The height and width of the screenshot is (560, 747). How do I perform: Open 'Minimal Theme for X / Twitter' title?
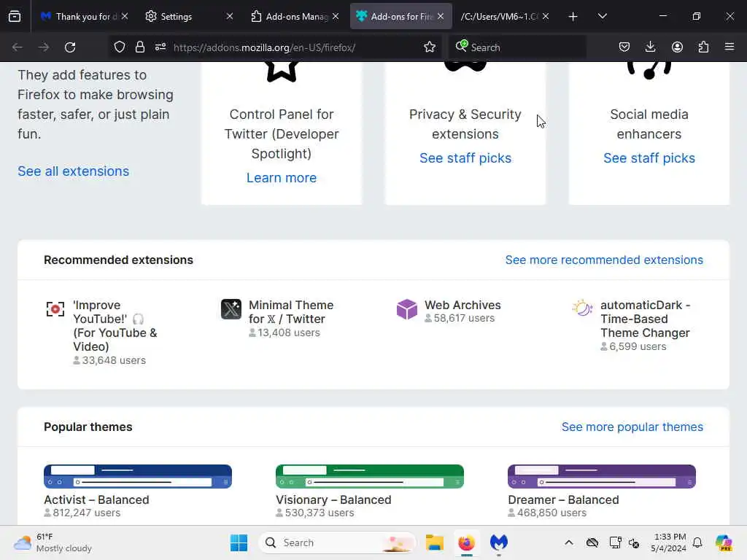291,312
